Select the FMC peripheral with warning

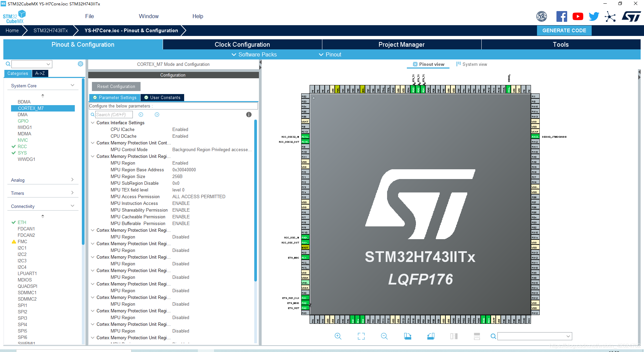(x=22, y=241)
